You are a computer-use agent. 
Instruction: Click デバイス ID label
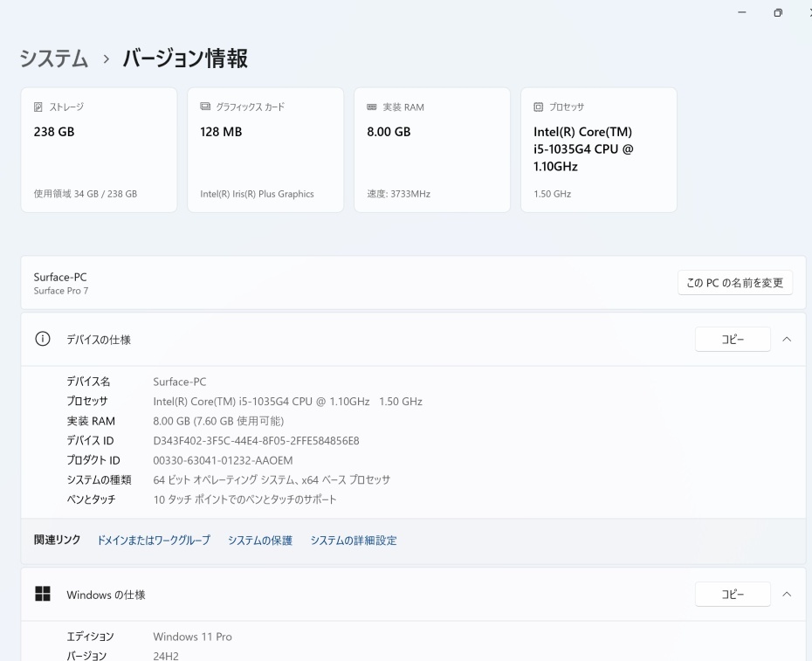pyautogui.click(x=90, y=441)
